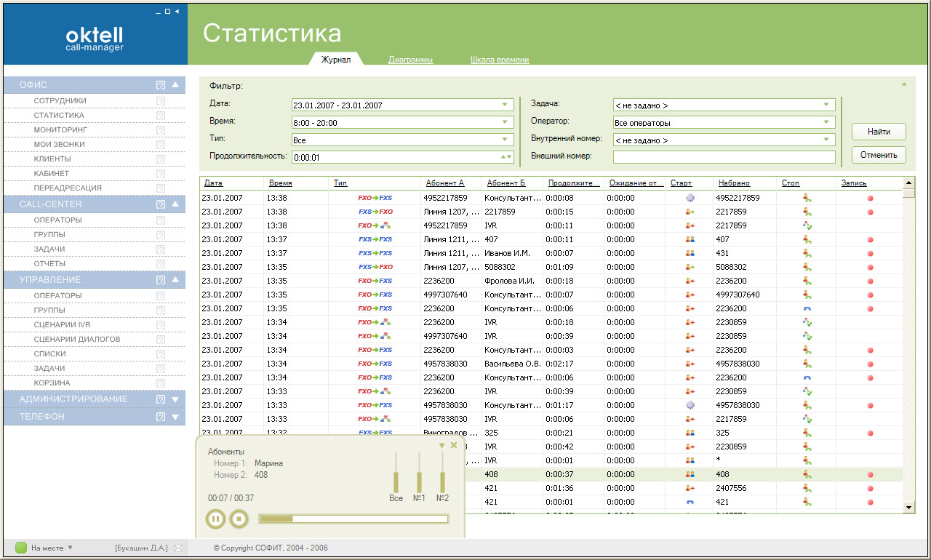Open help icon in ТЕЛЕФОН section header
This screenshot has height=560, width=931.
[x=161, y=417]
